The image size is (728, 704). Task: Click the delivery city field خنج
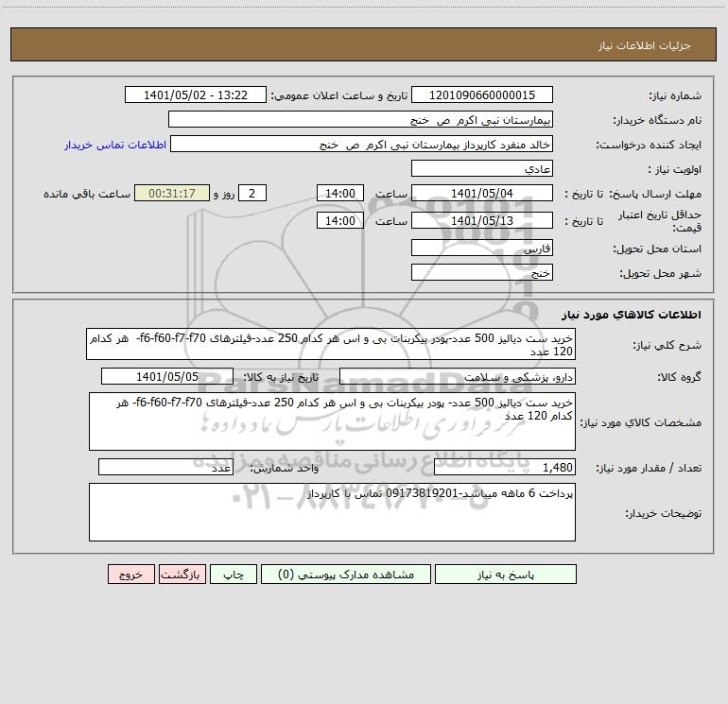pyautogui.click(x=482, y=272)
